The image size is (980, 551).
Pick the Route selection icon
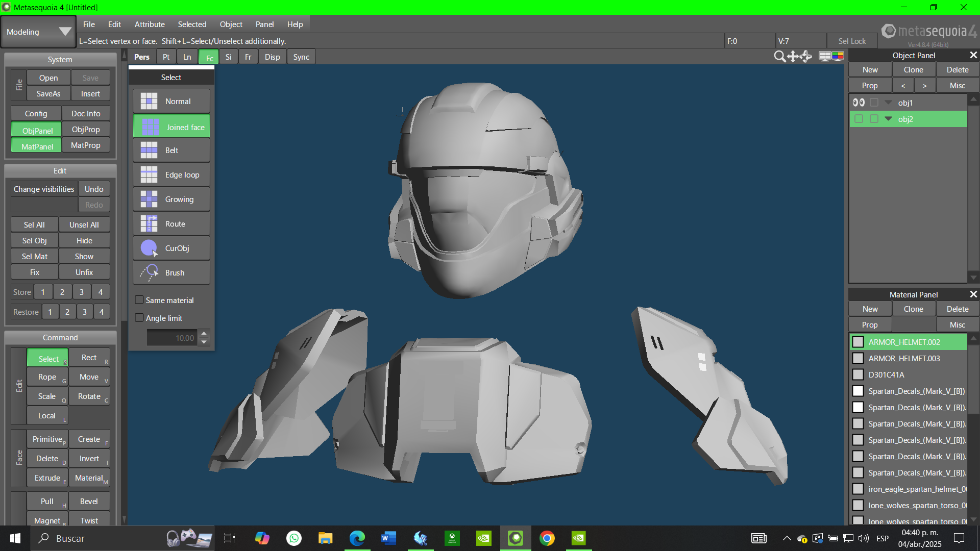[149, 224]
